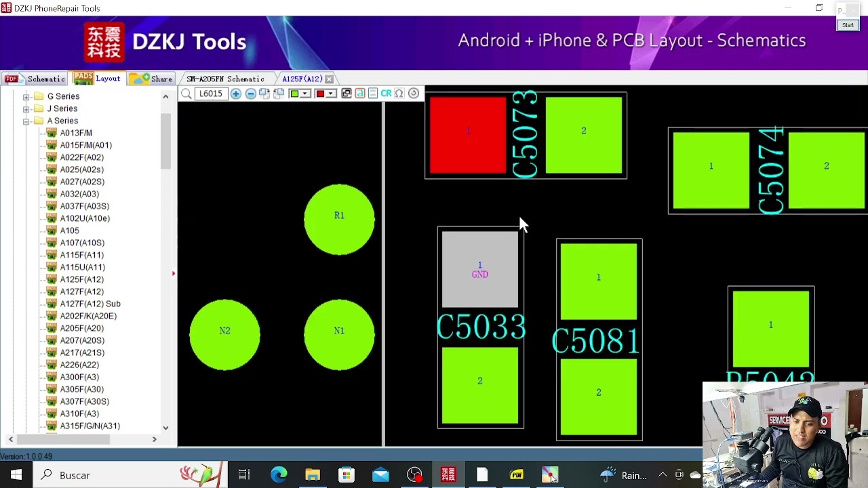Open OBS Studio from the taskbar

(414, 475)
